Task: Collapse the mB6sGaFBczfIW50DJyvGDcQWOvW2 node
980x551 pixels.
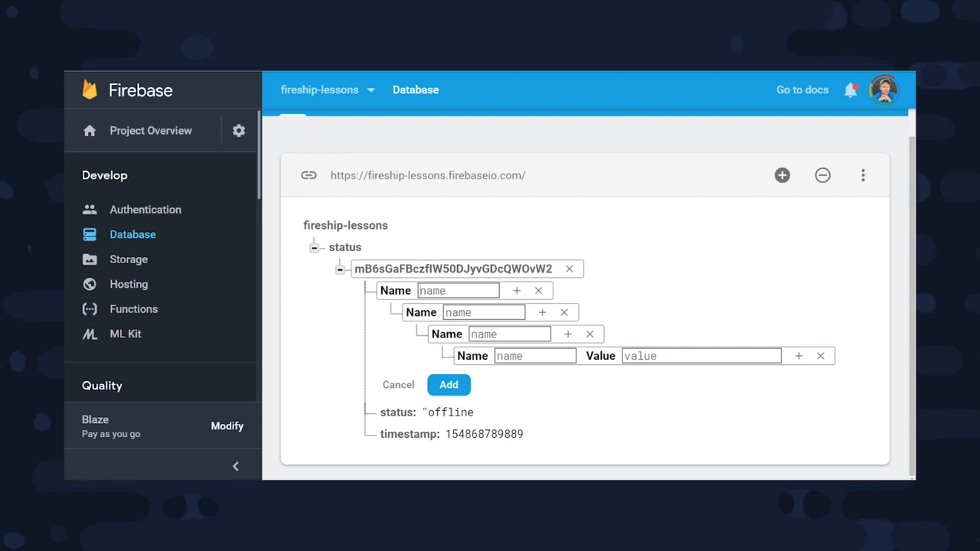Action: click(x=340, y=269)
